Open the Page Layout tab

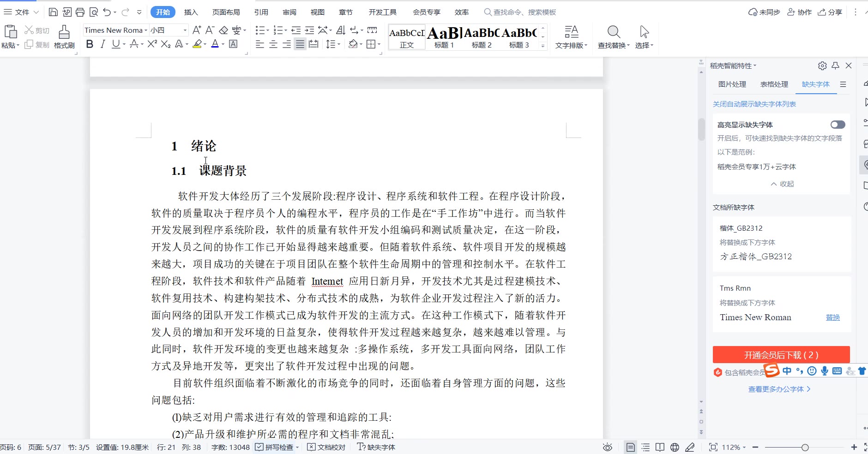[226, 12]
